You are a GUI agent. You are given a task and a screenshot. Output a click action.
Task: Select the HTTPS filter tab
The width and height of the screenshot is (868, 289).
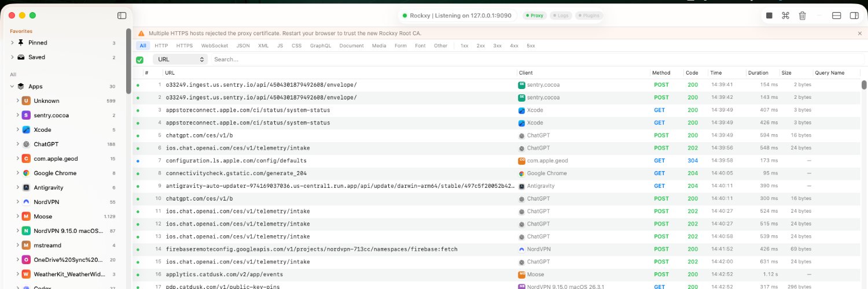pos(185,46)
